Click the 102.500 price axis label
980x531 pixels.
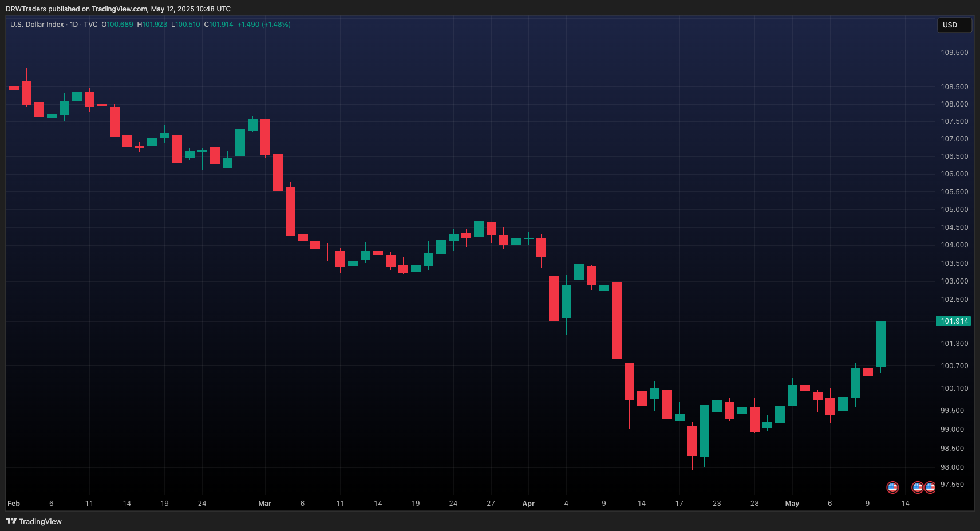(954, 300)
